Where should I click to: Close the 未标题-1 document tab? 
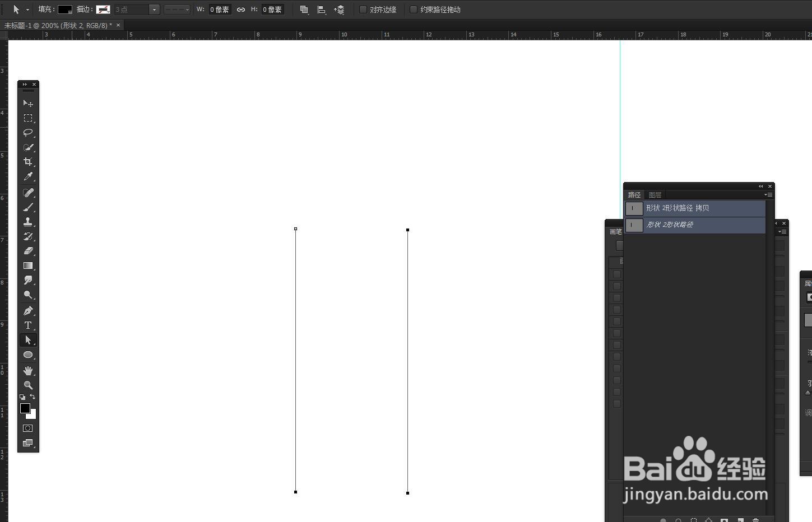click(x=118, y=25)
